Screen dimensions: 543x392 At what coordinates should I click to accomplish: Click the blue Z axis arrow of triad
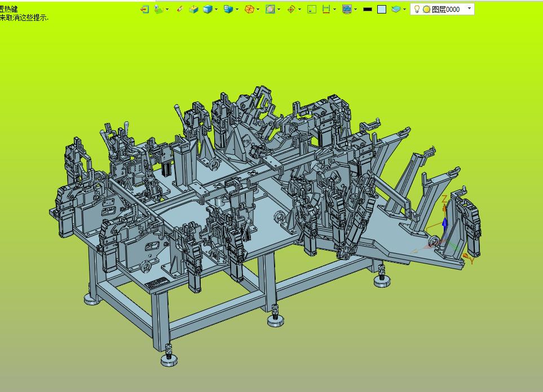tap(445, 222)
